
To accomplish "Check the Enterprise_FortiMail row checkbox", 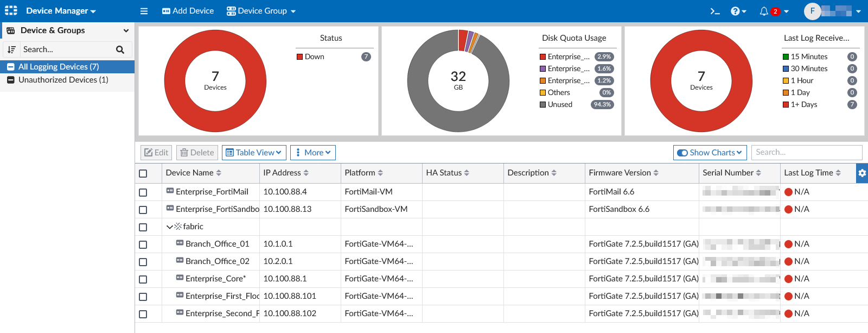I will [143, 192].
